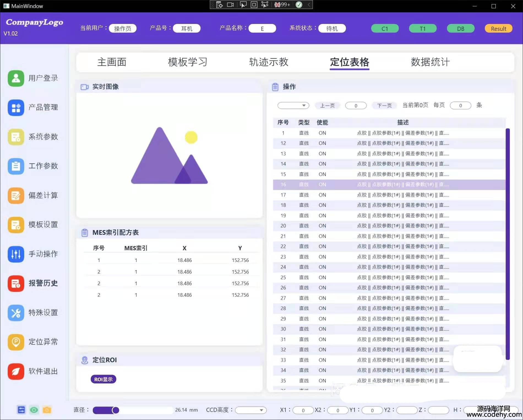Open dropdown in 操作 panel toolbar

pos(293,106)
